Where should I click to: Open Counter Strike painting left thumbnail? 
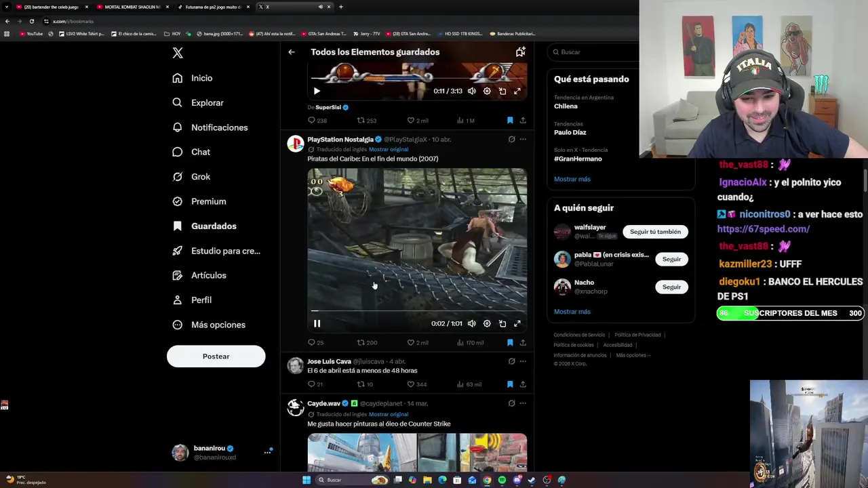tap(362, 452)
